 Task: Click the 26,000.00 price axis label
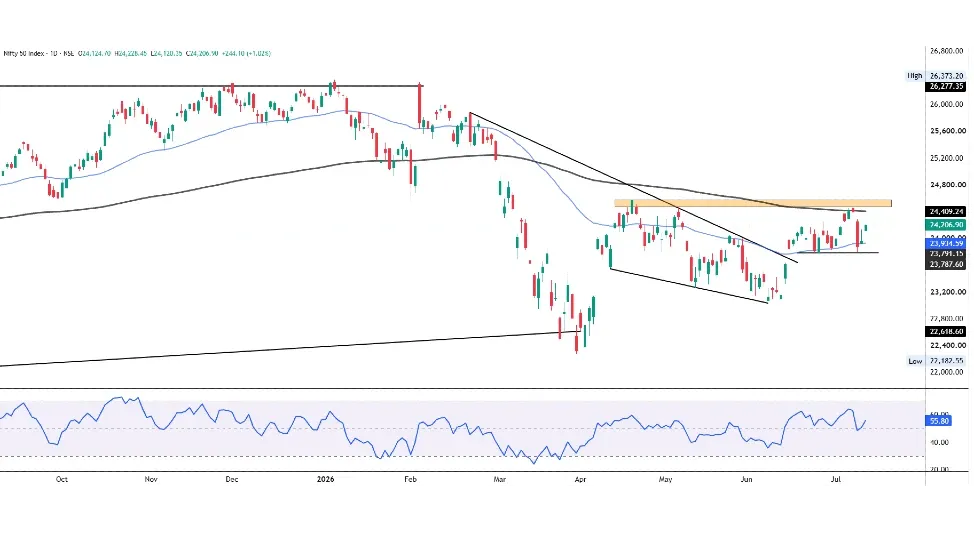pyautogui.click(x=947, y=104)
